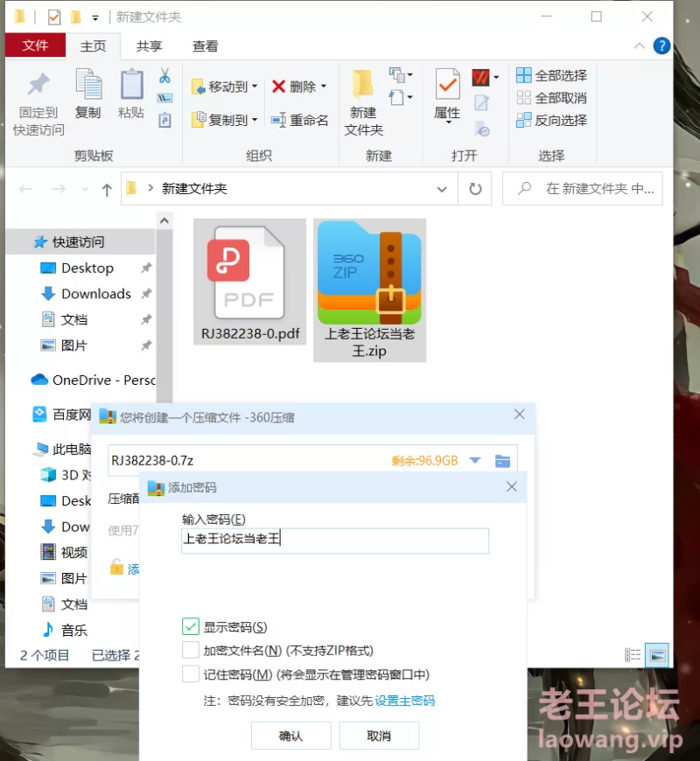The width and height of the screenshot is (700, 761).
Task: Click the password input field
Action: 335,541
